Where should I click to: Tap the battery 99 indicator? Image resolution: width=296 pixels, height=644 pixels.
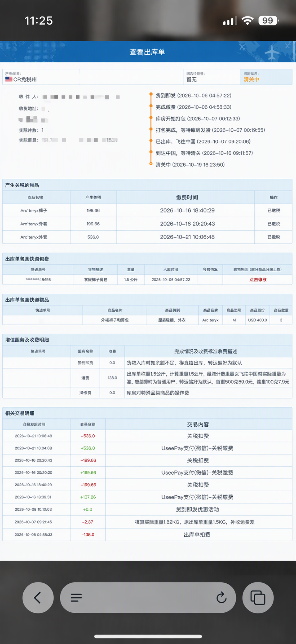(269, 21)
